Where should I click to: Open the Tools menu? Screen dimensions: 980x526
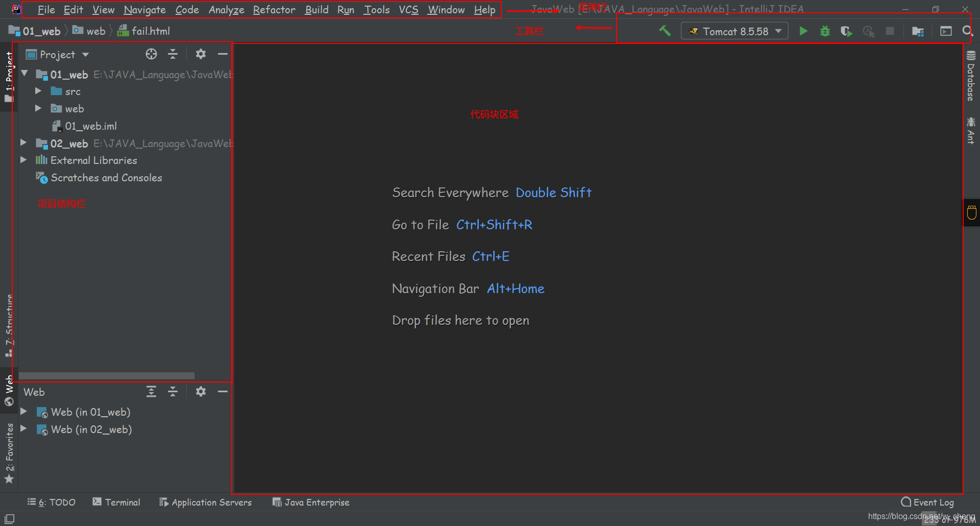pyautogui.click(x=377, y=10)
